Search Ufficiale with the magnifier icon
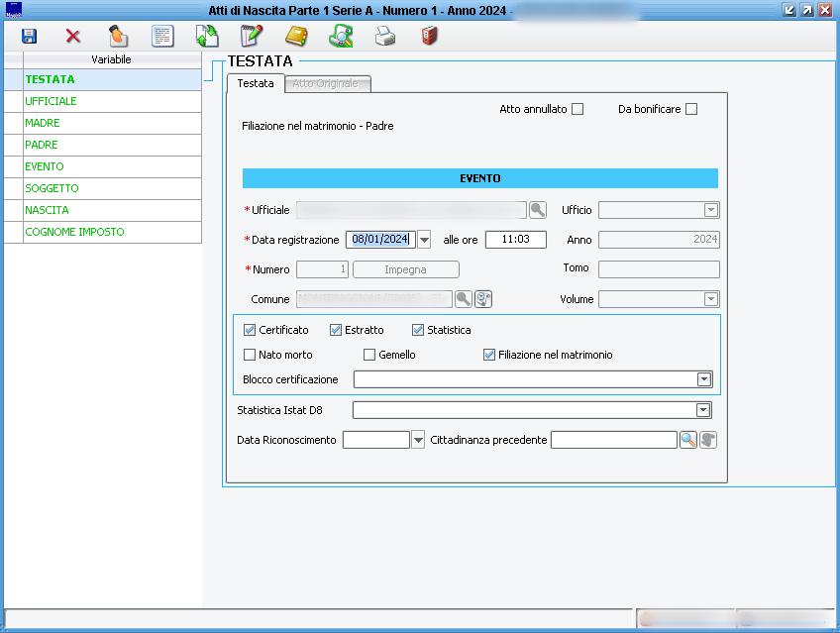840x633 pixels. (x=537, y=210)
